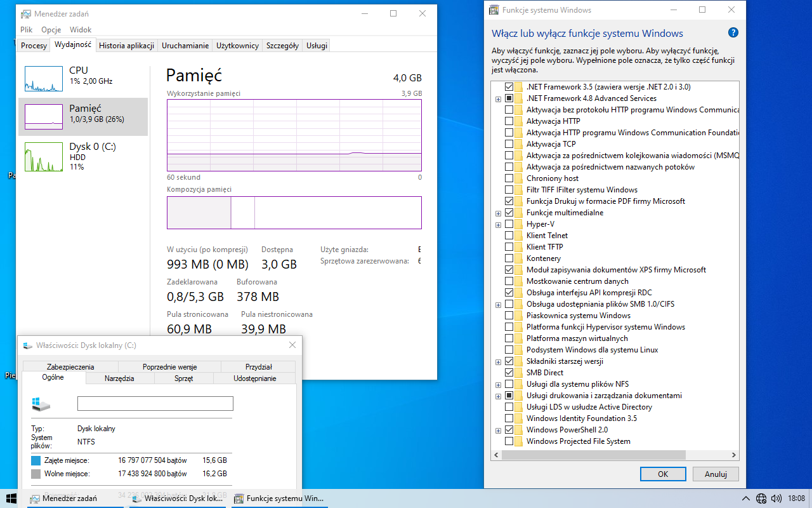
Task: Enable the Hyper-V checkbox
Action: 509,224
